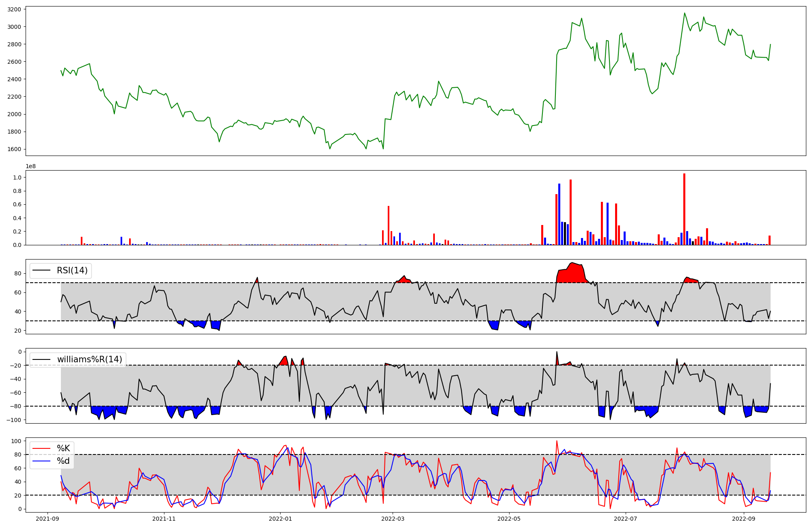Click the %d legend text

point(63,461)
